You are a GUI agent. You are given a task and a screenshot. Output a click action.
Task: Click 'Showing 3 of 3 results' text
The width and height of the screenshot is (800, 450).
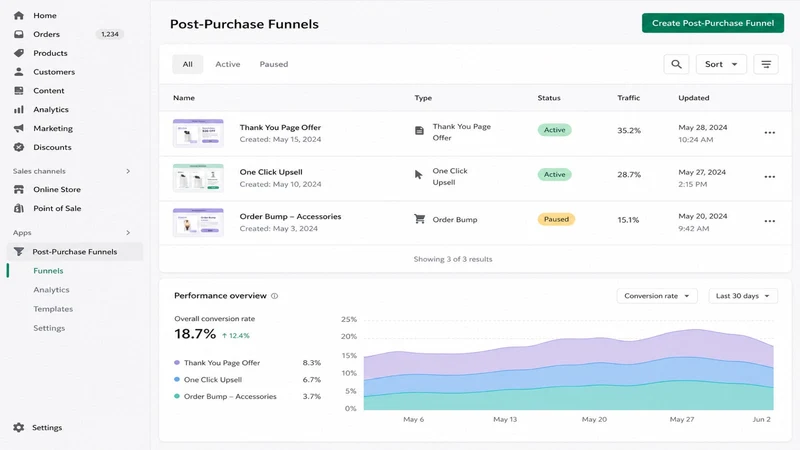(x=453, y=259)
